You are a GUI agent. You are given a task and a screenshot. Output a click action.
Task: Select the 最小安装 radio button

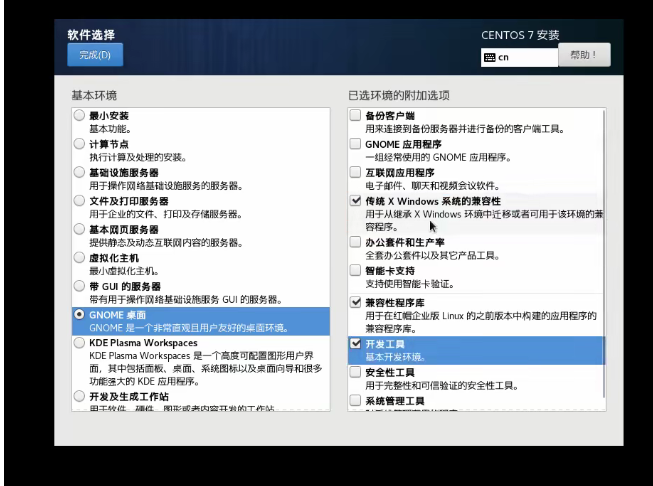pos(79,115)
